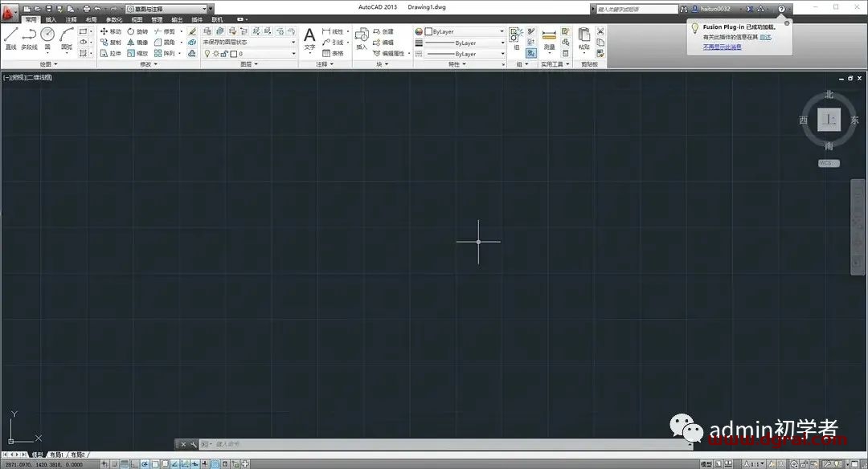The width and height of the screenshot is (868, 469).
Task: Click the Linear dimension (线性) tool
Action: [x=334, y=31]
